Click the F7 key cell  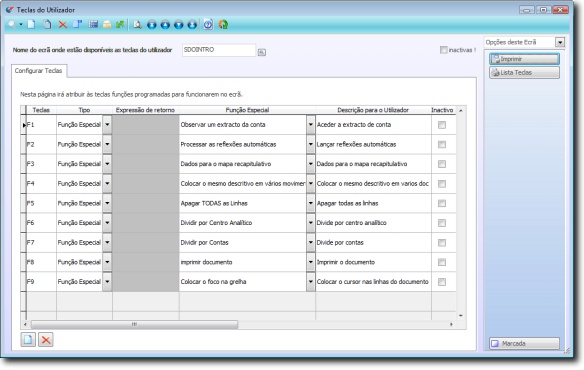(41, 243)
